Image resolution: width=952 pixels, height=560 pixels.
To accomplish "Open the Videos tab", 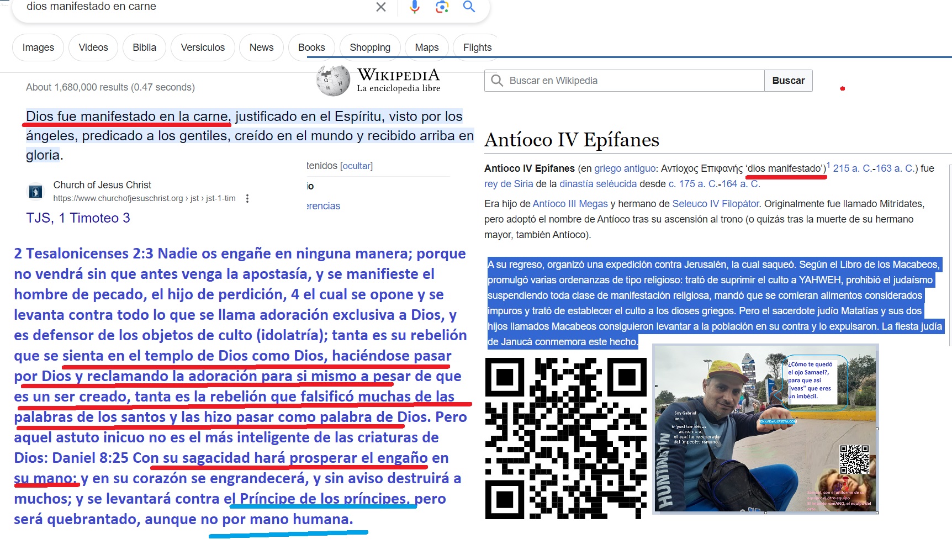I will pos(93,47).
